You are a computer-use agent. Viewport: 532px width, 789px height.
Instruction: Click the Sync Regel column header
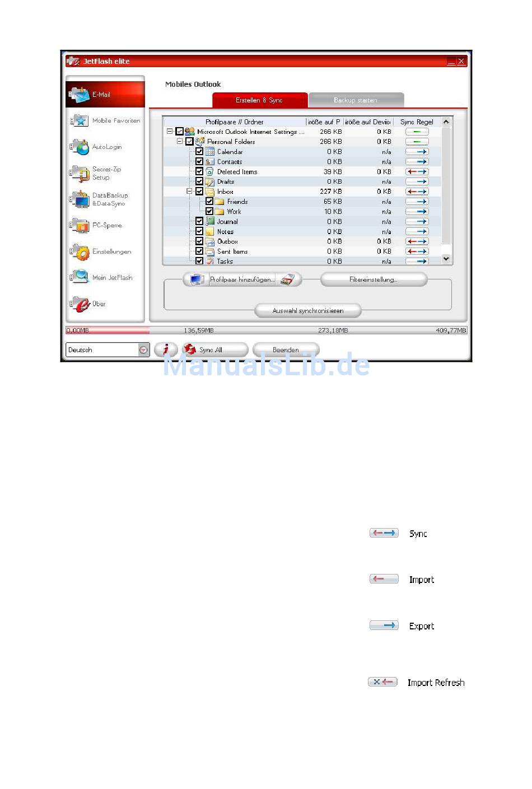click(417, 122)
